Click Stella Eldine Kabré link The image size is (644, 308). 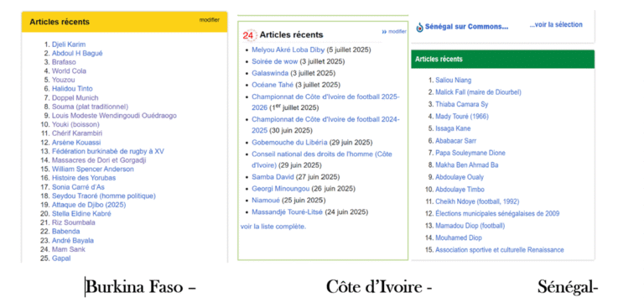click(x=81, y=213)
